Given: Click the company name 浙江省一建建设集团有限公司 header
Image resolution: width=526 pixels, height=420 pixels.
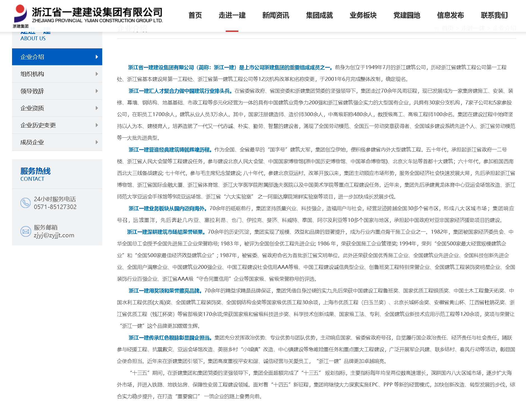Looking at the screenshot, I should (x=97, y=12).
